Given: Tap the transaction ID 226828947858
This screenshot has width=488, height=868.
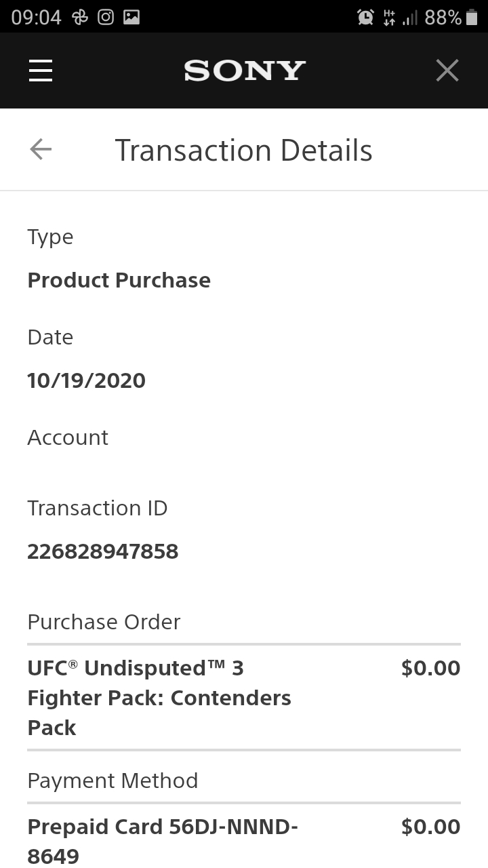Looking at the screenshot, I should coord(103,551).
